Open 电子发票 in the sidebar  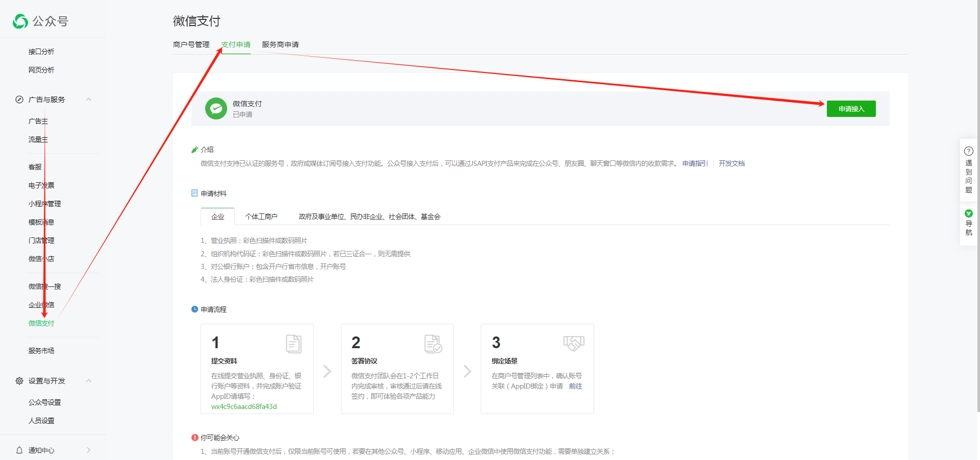tap(41, 185)
